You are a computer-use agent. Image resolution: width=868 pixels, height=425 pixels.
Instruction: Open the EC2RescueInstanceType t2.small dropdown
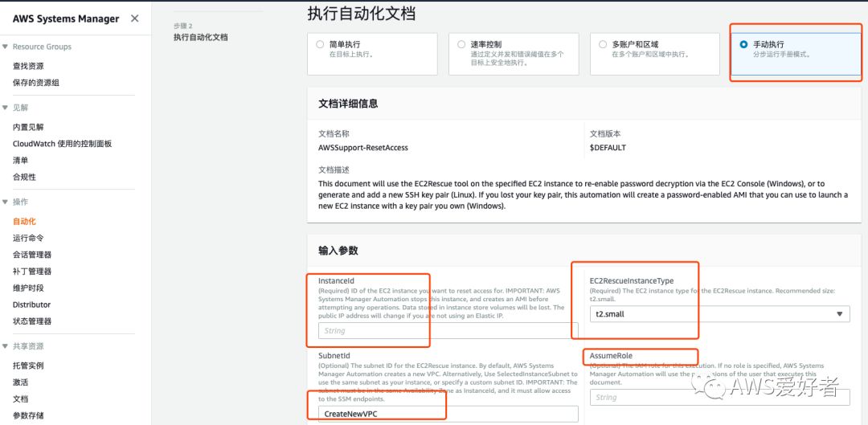(x=719, y=314)
